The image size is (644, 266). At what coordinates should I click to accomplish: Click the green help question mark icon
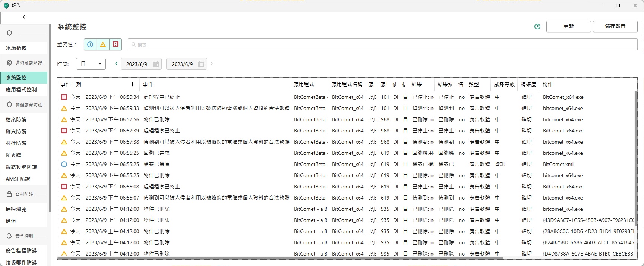coord(537,26)
